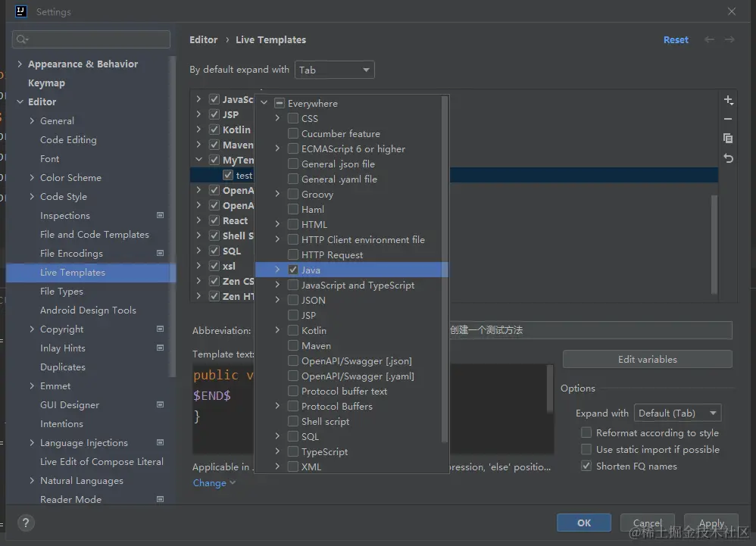Click the project-level icon beside Language Injections
This screenshot has height=546, width=756.
160,442
